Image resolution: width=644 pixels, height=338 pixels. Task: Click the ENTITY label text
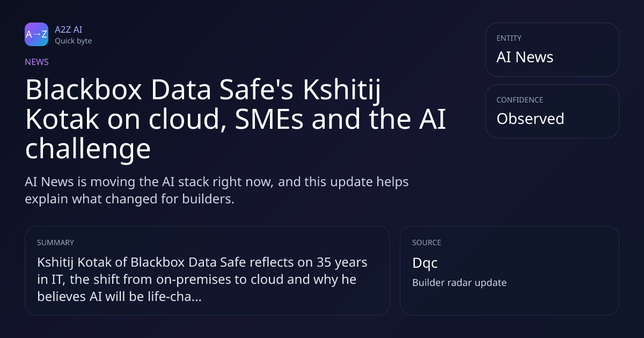coord(509,38)
